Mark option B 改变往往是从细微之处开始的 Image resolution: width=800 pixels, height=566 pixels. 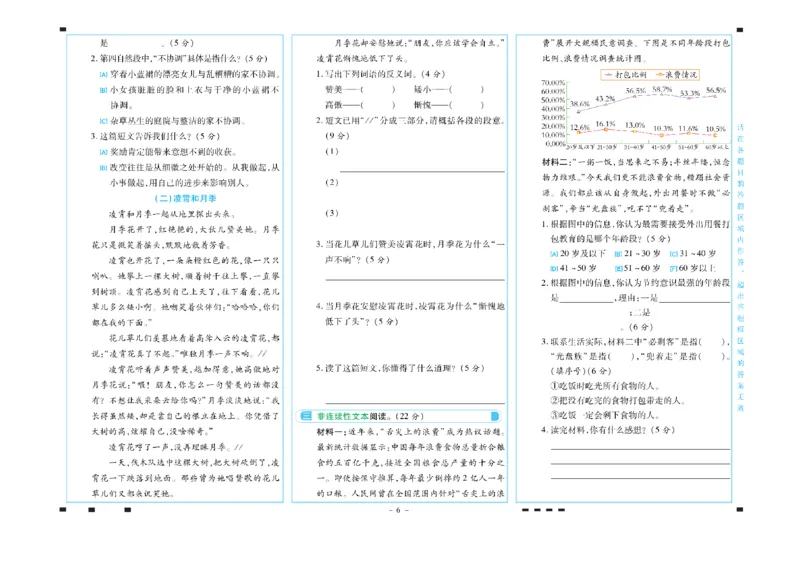pyautogui.click(x=104, y=168)
